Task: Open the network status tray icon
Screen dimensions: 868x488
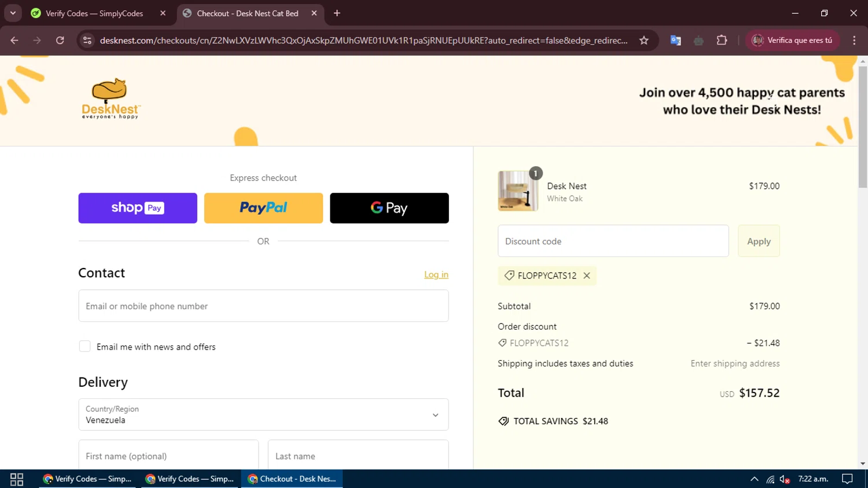Action: (770, 479)
